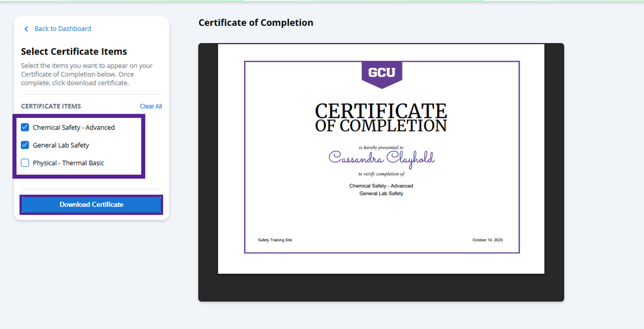Screen dimensions: 644x329
Task: Click the large CERTIFICATE OF COMPLETION title
Action: pyautogui.click(x=381, y=117)
